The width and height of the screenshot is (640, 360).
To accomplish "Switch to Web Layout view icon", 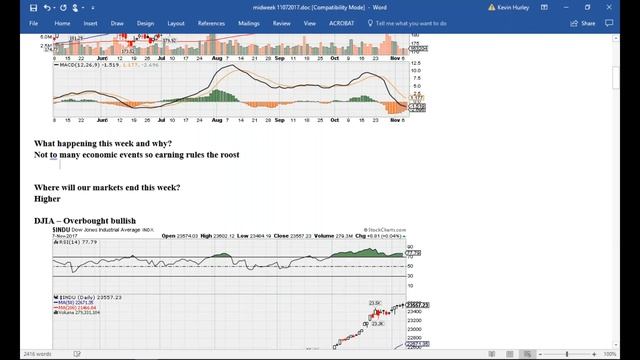I will tap(527, 354).
